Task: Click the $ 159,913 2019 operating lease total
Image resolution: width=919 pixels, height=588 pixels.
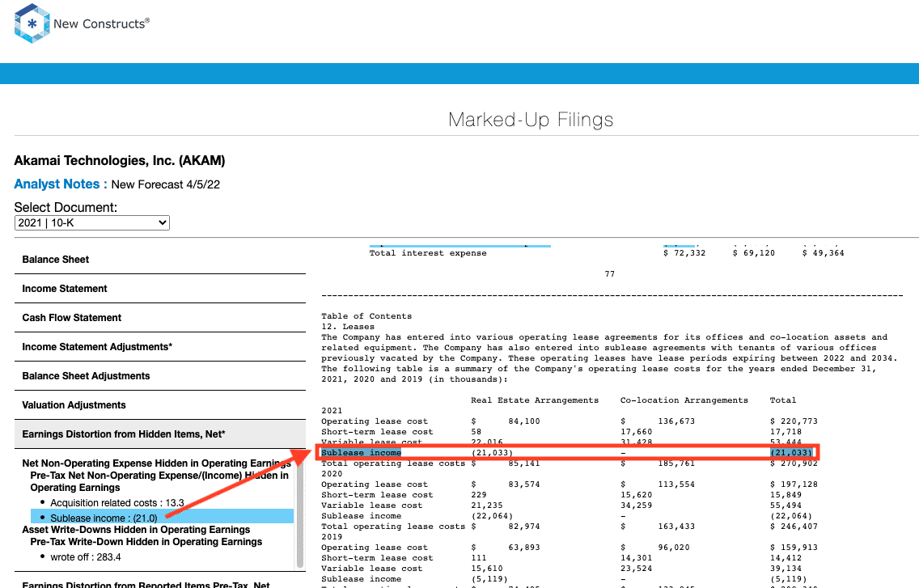Action: pyautogui.click(x=794, y=548)
